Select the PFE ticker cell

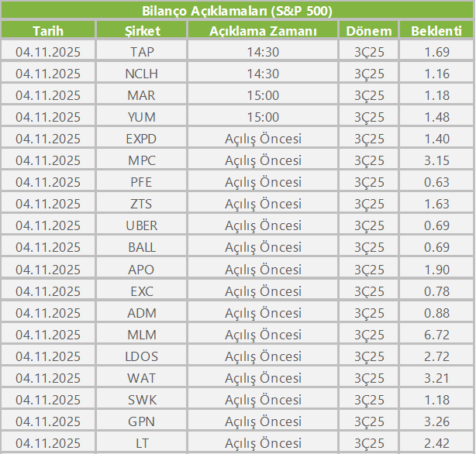coord(142,182)
